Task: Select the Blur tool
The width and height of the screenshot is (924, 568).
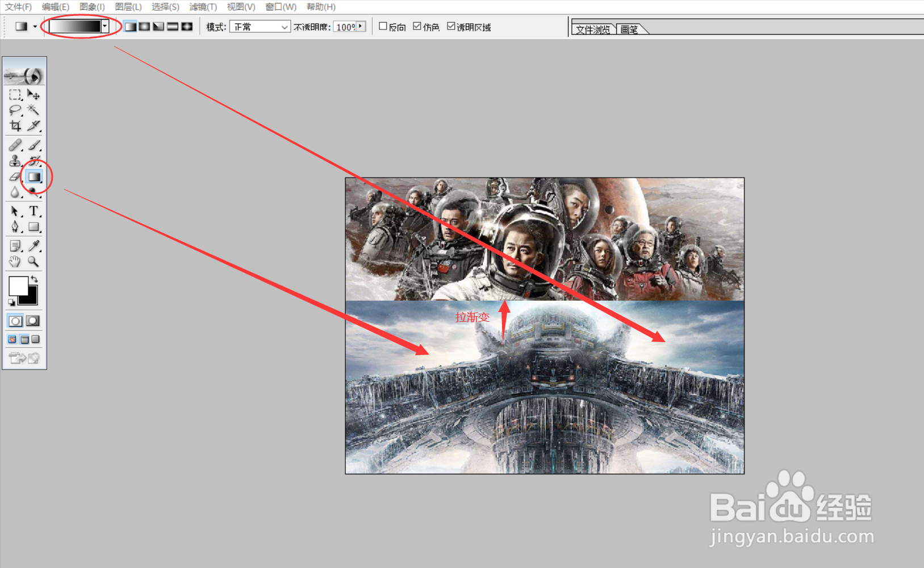Action: [x=15, y=192]
